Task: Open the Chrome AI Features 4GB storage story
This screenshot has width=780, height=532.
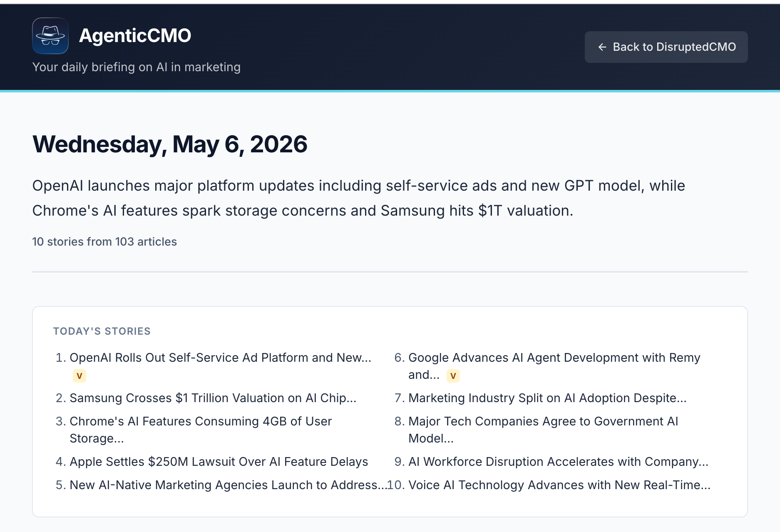Action: [x=201, y=430]
